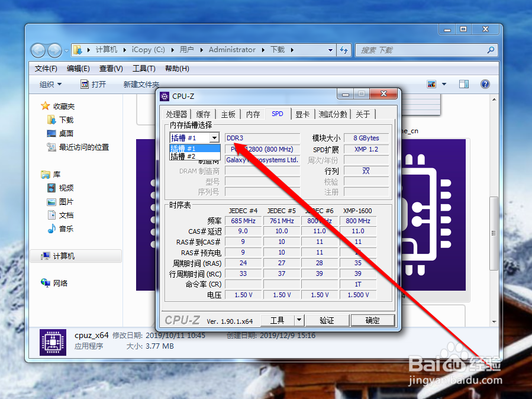Expand the 插槽 #1 slot selection combo box
Image resolution: width=532 pixels, height=399 pixels.
[214, 138]
